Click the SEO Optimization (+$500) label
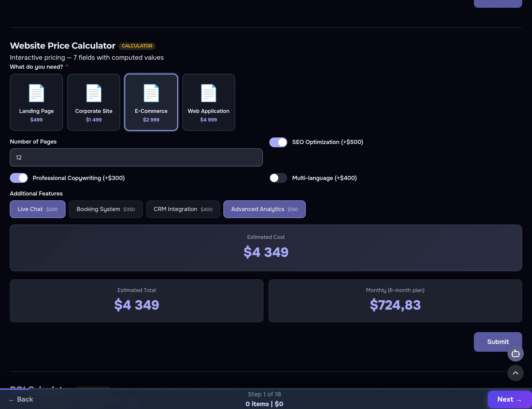 click(327, 142)
